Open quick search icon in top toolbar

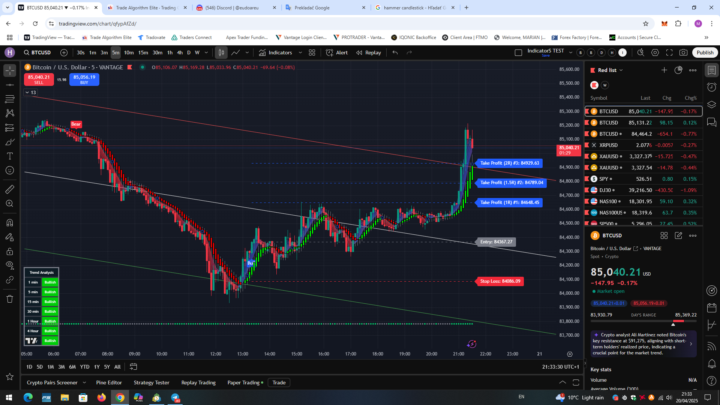641,53
